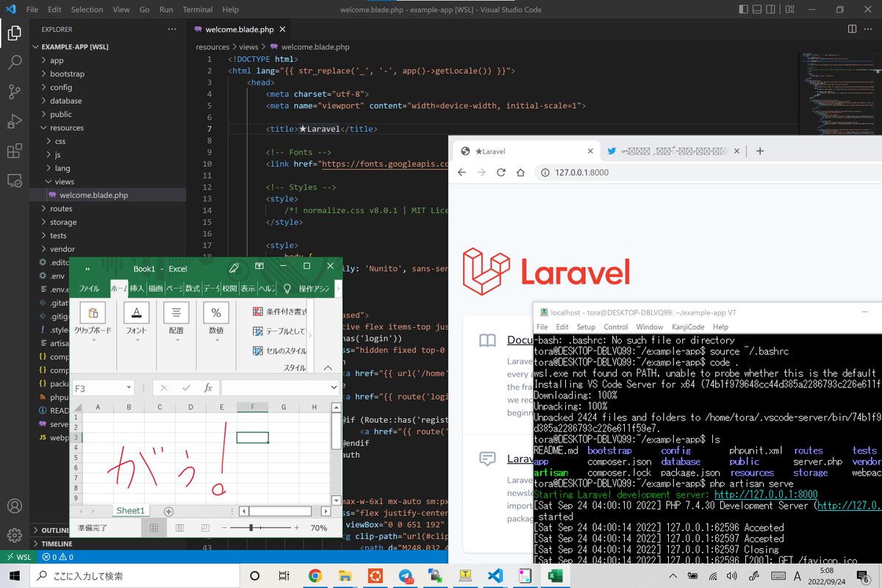The image size is (882, 588).
Task: Click the Telegram icon on the taskbar
Action: (405, 576)
